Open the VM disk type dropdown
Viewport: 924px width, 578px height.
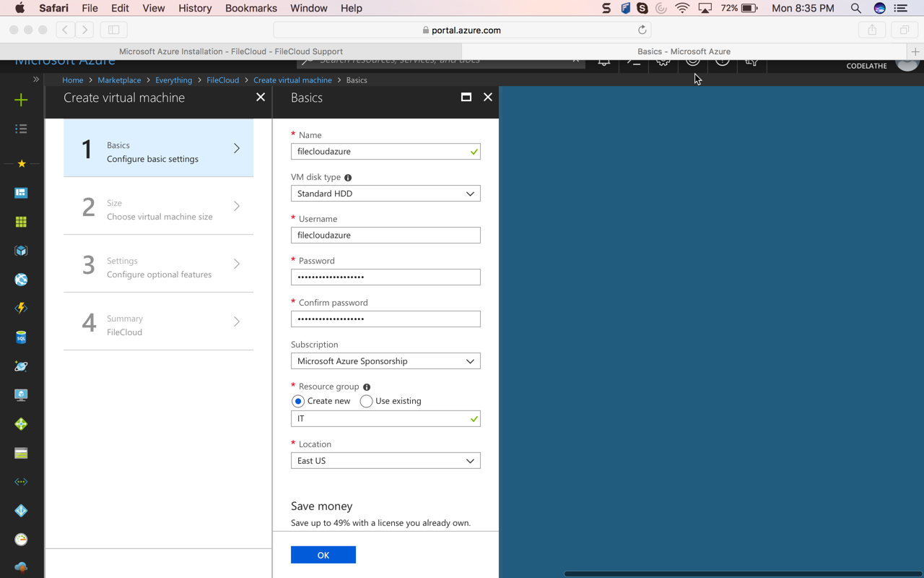[x=385, y=194]
